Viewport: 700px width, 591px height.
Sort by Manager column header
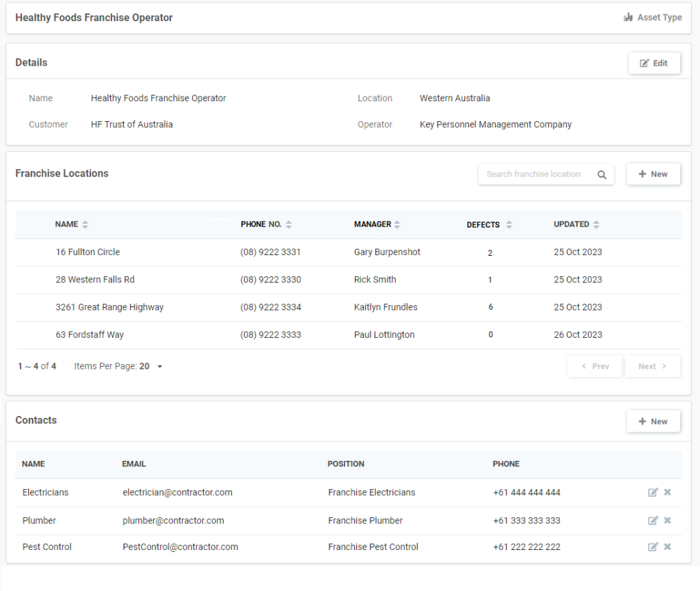coord(397,224)
